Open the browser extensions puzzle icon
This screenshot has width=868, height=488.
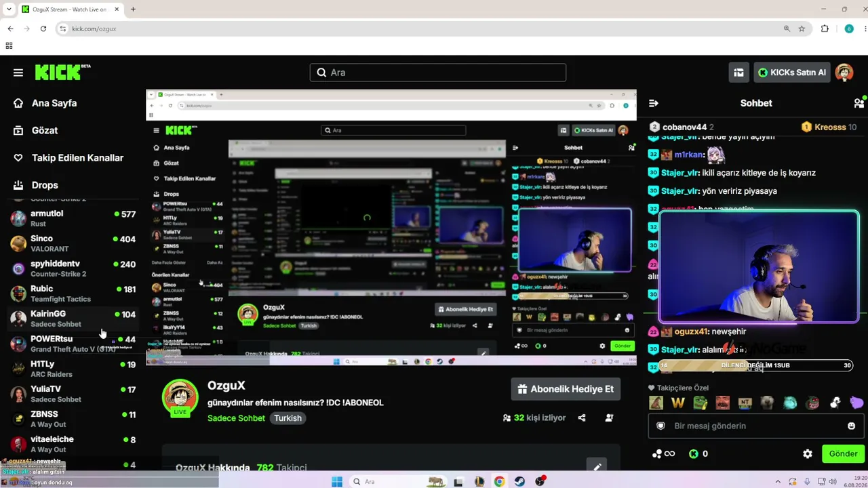(x=825, y=28)
